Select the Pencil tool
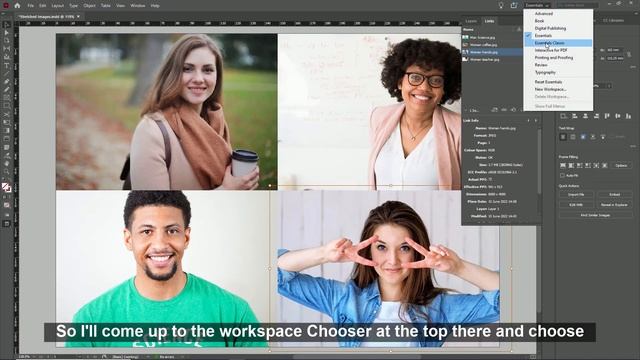 click(x=7, y=90)
